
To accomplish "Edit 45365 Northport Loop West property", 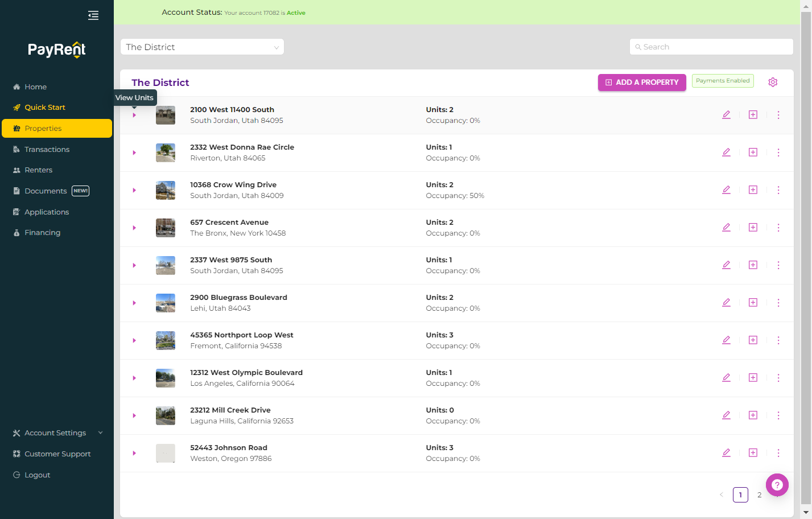I will point(726,340).
